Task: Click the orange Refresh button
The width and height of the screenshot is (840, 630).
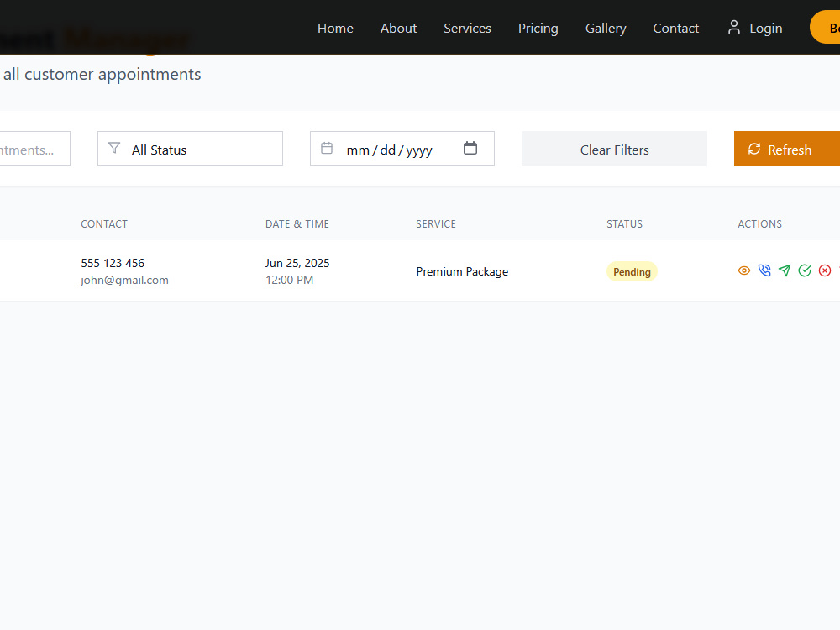Action: (787, 149)
